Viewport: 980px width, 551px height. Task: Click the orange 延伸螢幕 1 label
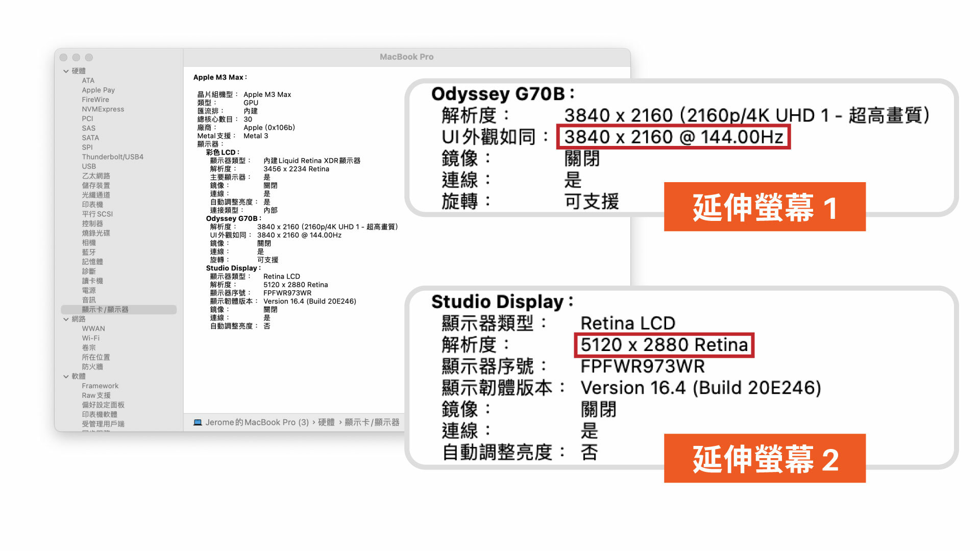tap(764, 207)
